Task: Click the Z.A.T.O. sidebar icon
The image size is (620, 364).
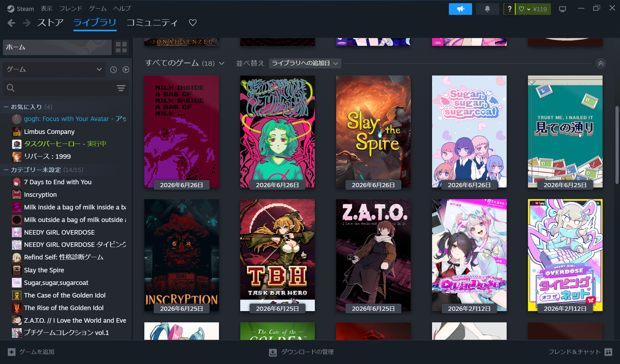Action: 17,320
